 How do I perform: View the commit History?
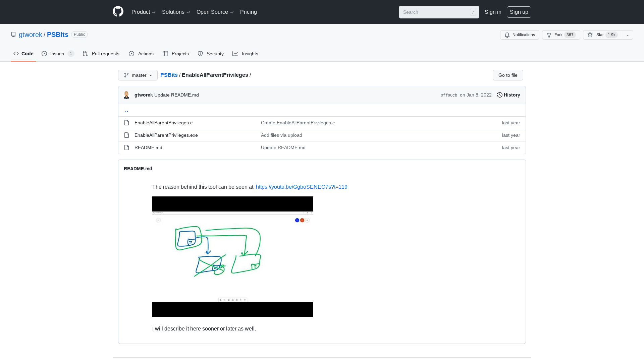[x=508, y=95]
